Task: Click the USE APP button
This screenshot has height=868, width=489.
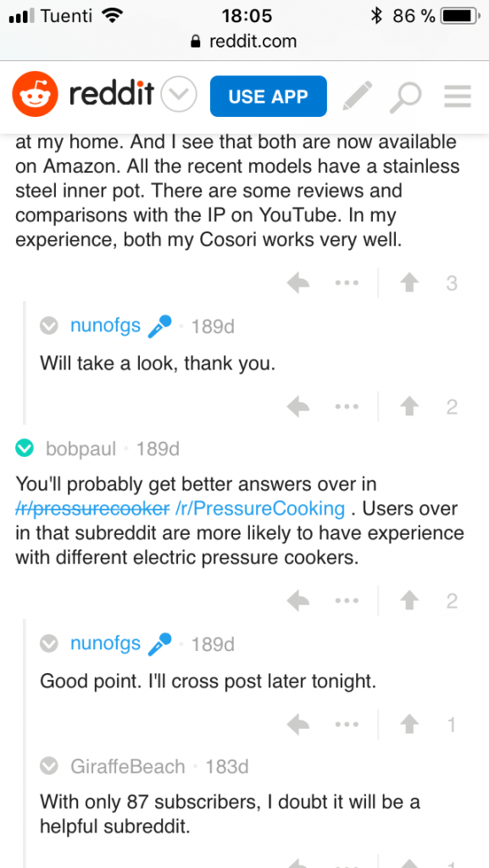Action: (x=269, y=96)
